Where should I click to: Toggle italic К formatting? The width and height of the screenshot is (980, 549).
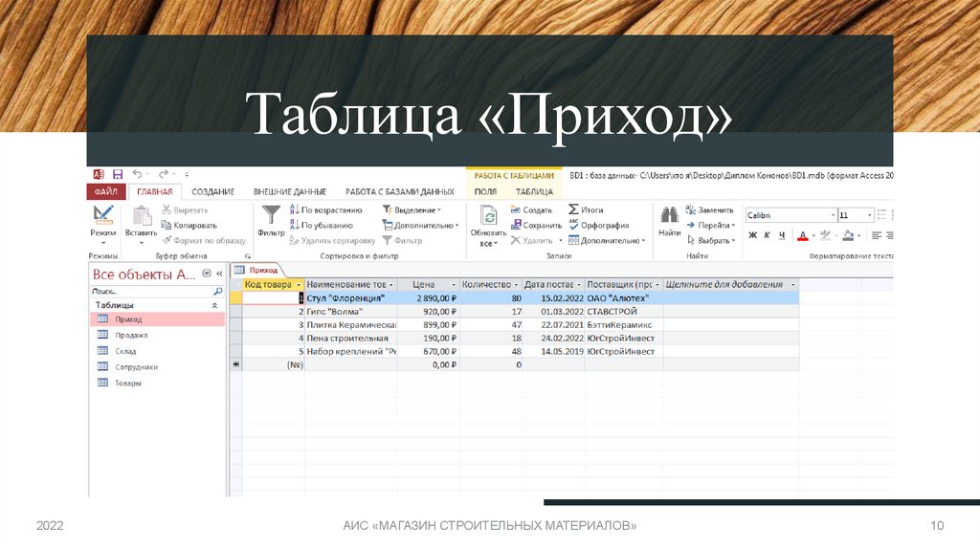coord(767,235)
